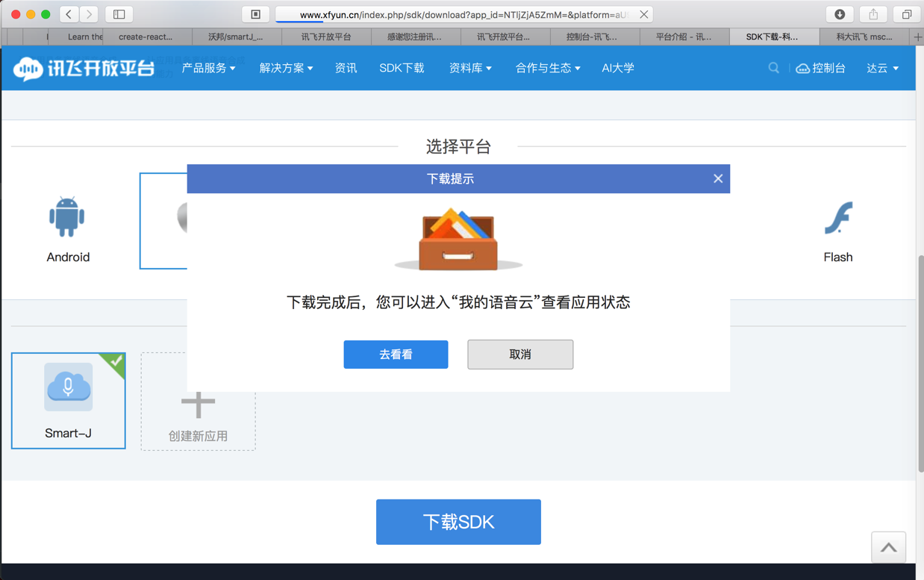Click the 创建新应用 label text
The width and height of the screenshot is (924, 580).
pyautogui.click(x=198, y=436)
